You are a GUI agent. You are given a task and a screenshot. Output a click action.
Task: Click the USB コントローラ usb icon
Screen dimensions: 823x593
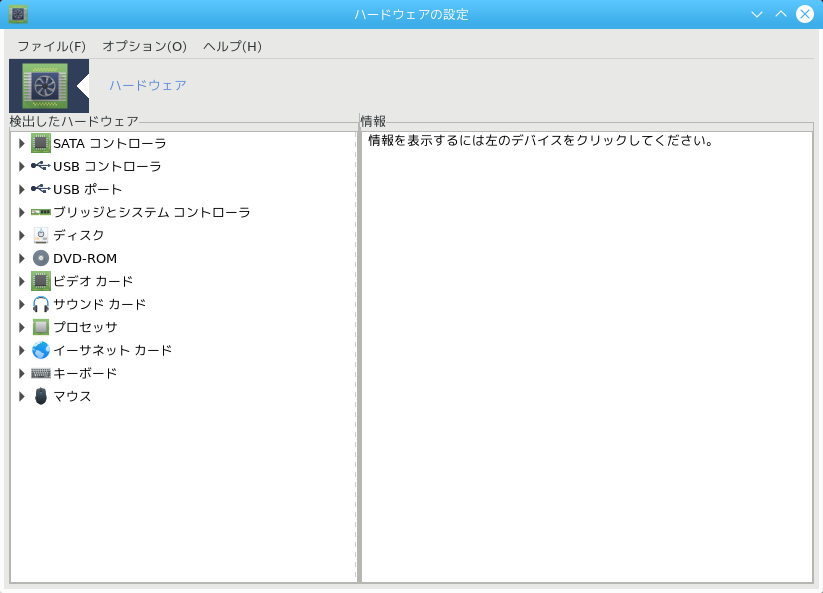41,166
